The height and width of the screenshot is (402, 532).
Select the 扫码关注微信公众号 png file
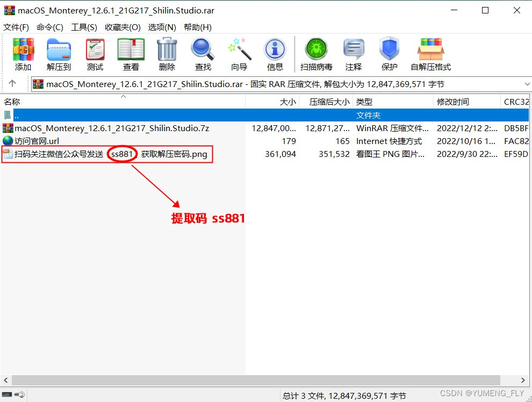point(111,154)
